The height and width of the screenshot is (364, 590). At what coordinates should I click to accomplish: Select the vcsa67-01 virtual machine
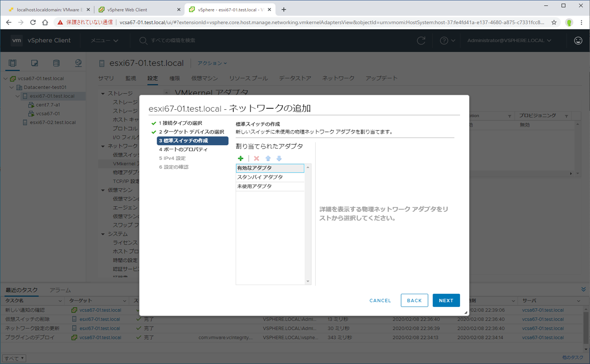(48, 114)
